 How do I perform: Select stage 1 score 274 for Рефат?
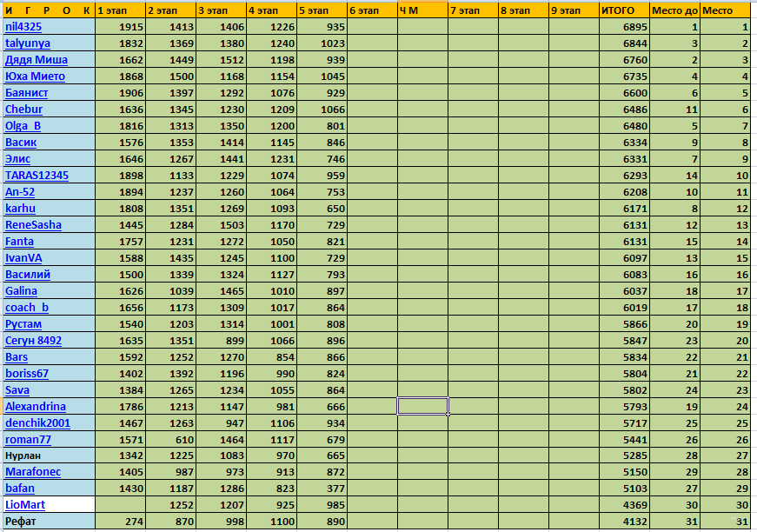click(120, 522)
